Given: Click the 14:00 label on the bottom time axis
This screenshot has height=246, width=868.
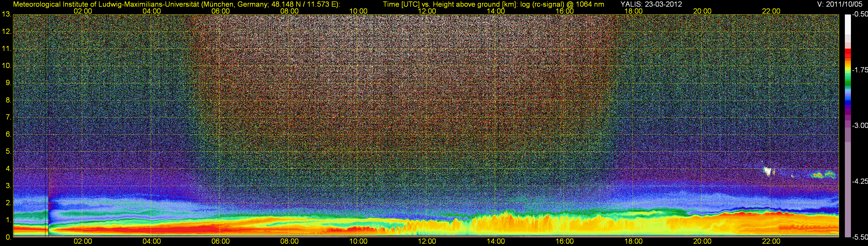Looking at the screenshot, I should click(496, 241).
